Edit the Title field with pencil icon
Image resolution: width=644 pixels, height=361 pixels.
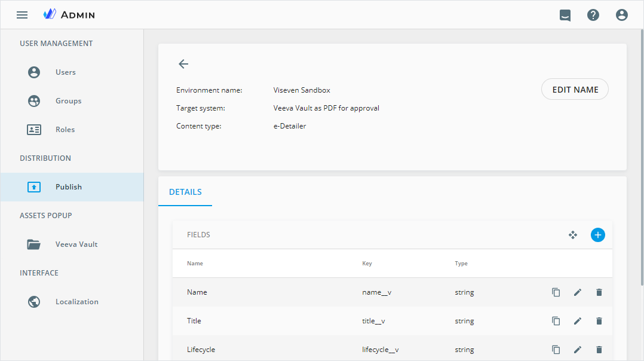578,321
